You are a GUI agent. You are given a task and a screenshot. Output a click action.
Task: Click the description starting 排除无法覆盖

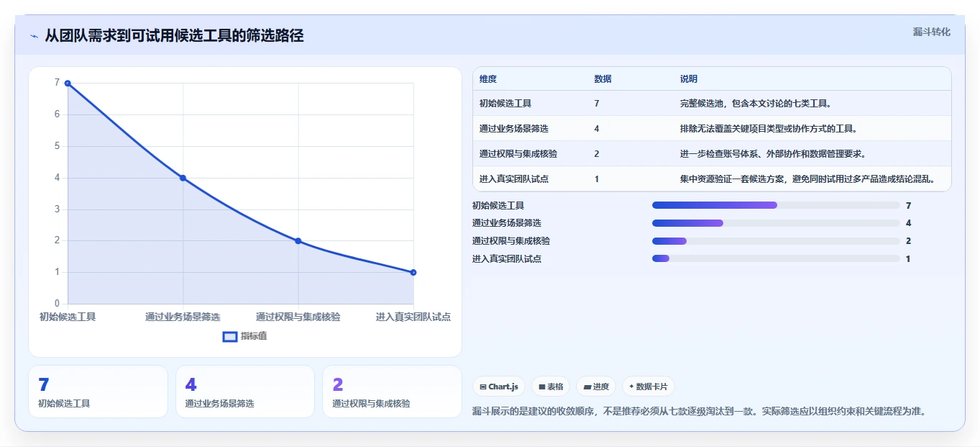click(x=769, y=129)
